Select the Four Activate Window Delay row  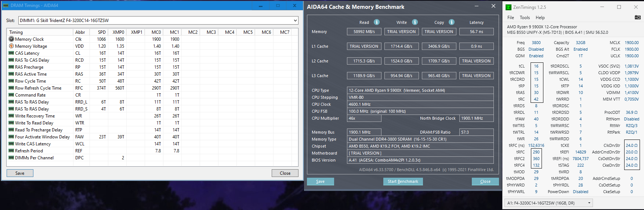[x=152, y=137]
